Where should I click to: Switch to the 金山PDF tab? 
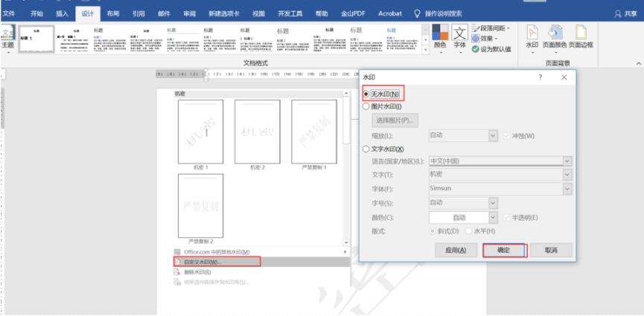353,13
